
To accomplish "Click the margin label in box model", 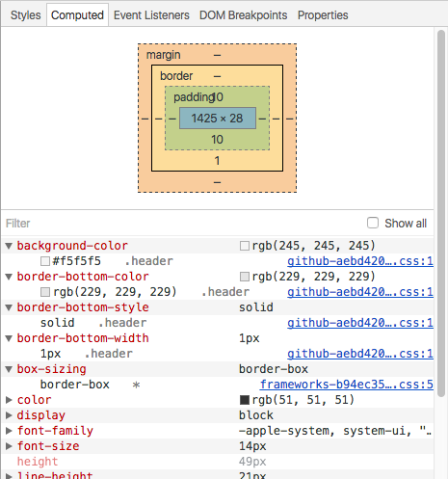I will click(x=163, y=55).
